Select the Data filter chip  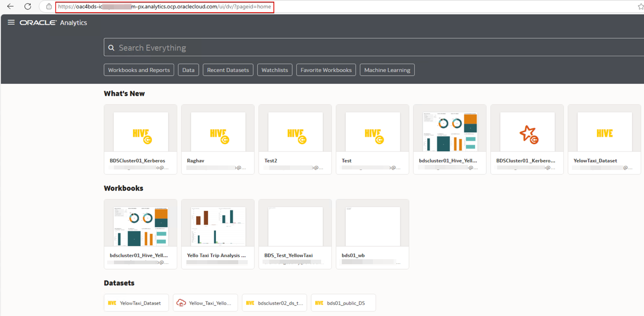pyautogui.click(x=188, y=70)
